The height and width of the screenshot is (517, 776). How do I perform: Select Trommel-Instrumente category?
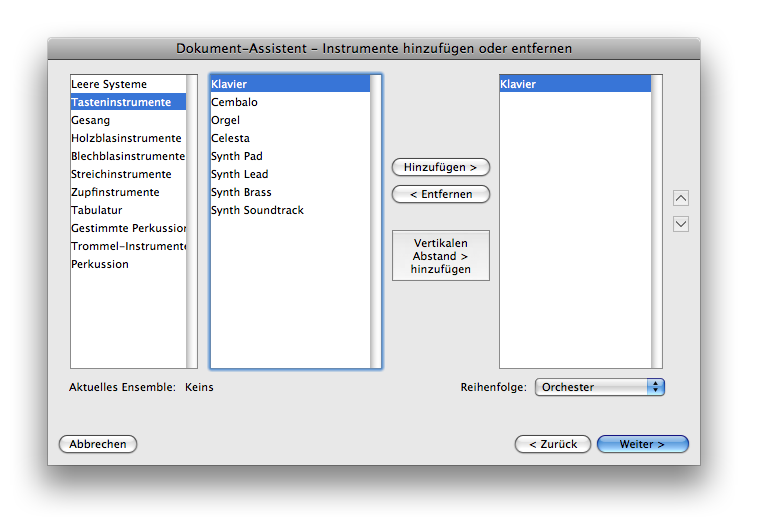[128, 246]
